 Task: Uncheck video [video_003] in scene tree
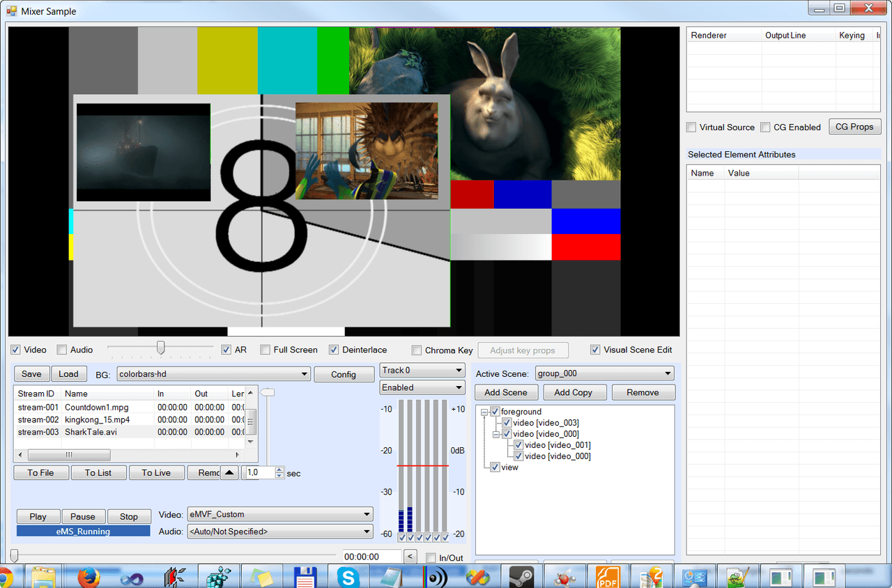507,423
